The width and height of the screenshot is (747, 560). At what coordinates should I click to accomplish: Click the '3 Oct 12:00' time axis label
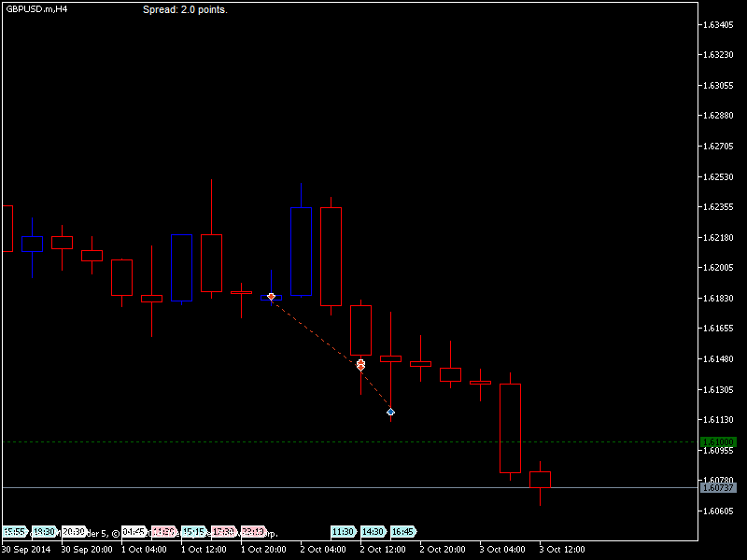(562, 550)
